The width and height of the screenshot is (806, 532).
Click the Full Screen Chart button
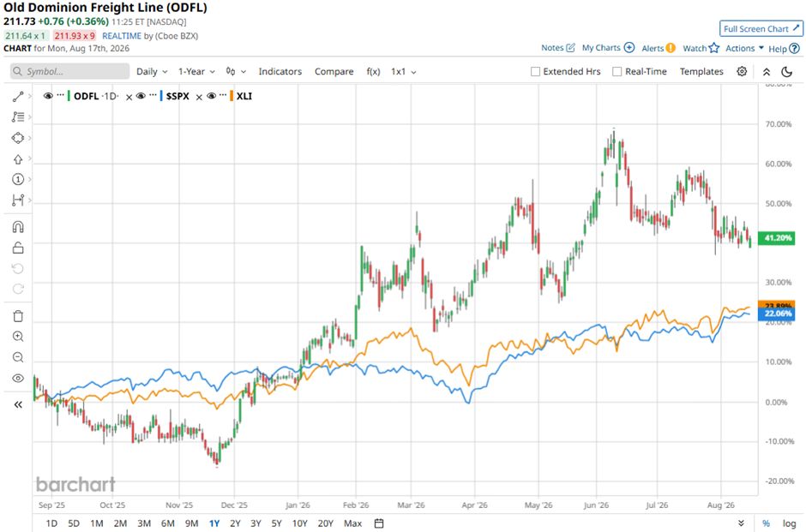(x=761, y=29)
